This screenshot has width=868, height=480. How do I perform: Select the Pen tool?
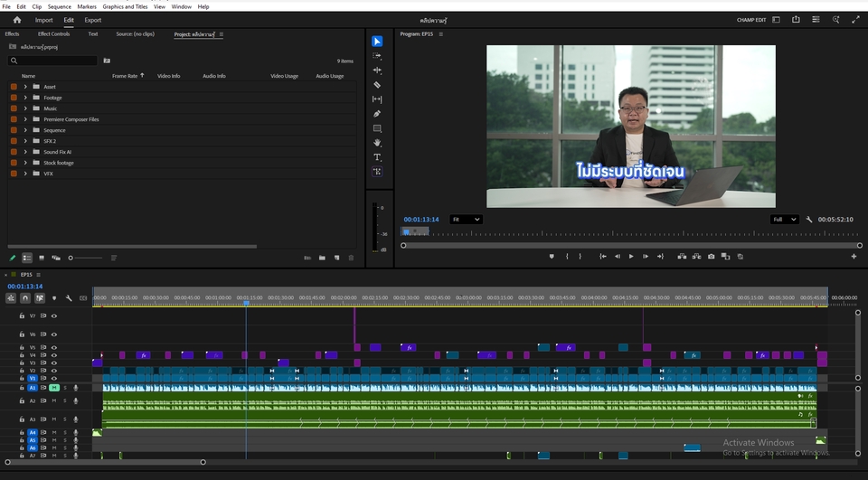click(x=377, y=114)
